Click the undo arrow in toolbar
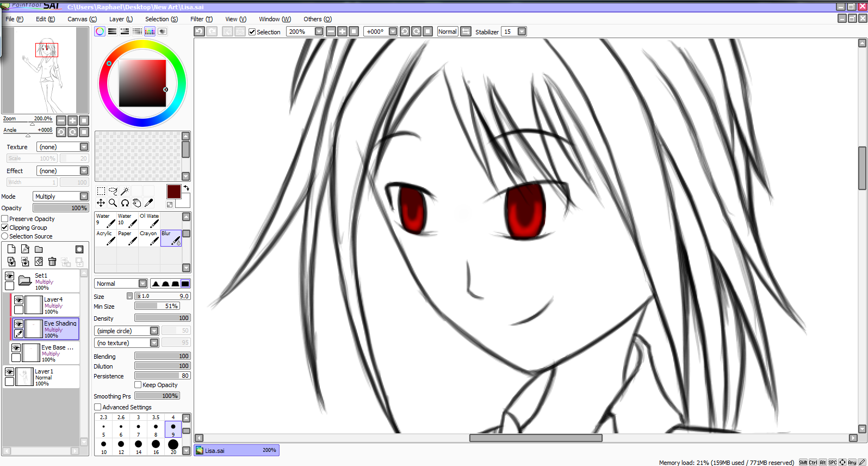 [200, 32]
